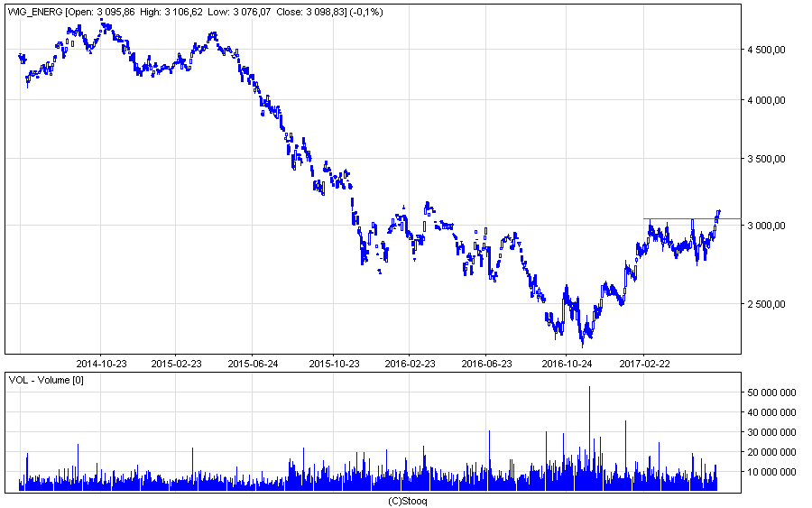The image size is (812, 508).
Task: Click the 2 500,00 price axis label
Action: click(x=766, y=304)
